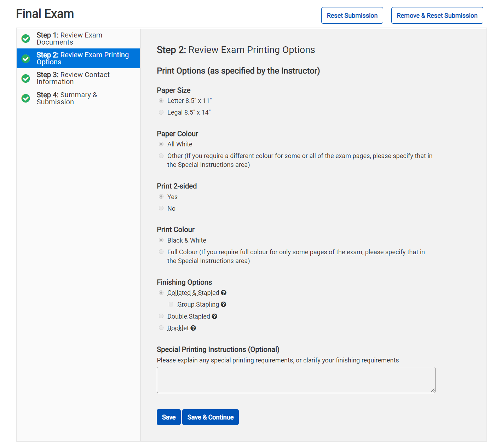
Task: Select Black & White print colour
Action: pos(161,240)
